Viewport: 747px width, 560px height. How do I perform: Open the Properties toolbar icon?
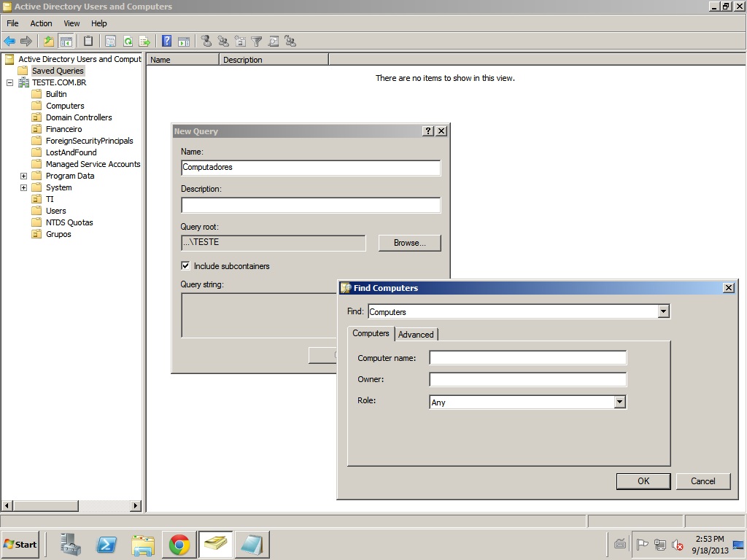[x=111, y=42]
